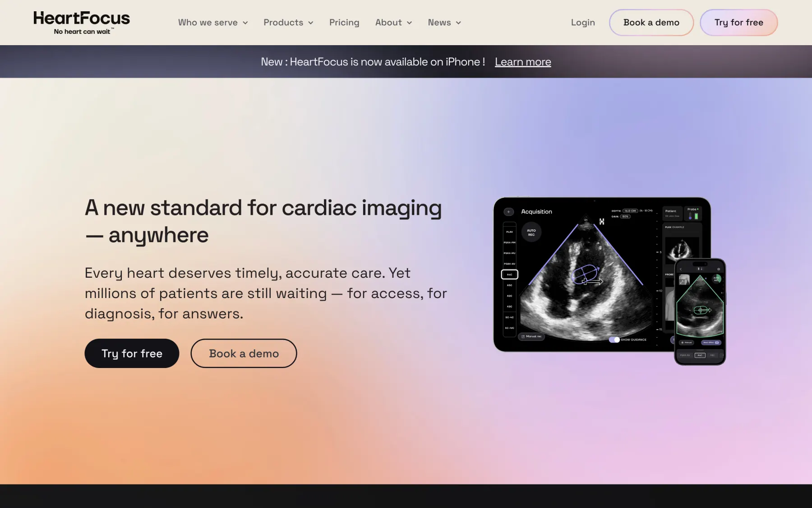Screen dimensions: 812x508
Task: Click the outlined Book a demo hero button
Action: 244,354
